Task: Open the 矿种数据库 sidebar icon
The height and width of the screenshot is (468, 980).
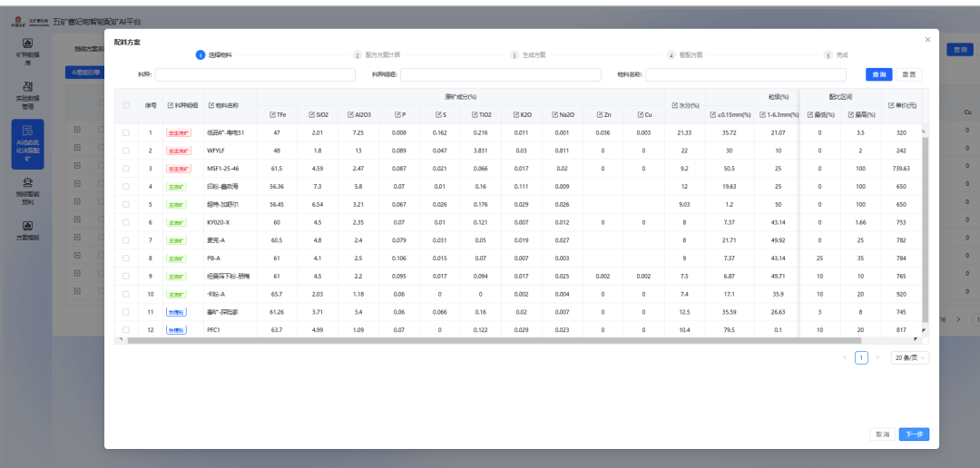Action: point(27,44)
